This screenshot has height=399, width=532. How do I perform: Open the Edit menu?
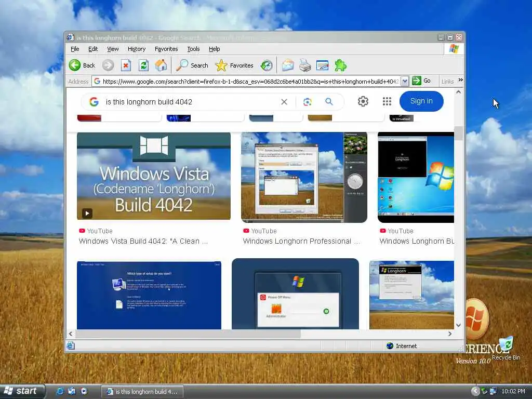click(93, 49)
